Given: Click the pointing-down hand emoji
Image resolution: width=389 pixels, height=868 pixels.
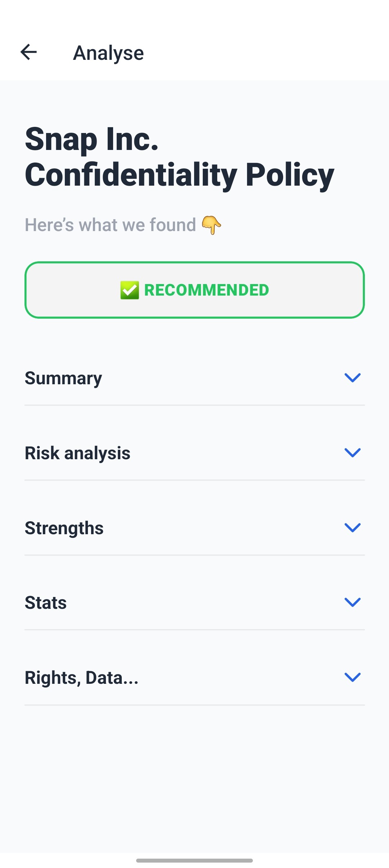Looking at the screenshot, I should click(x=211, y=225).
